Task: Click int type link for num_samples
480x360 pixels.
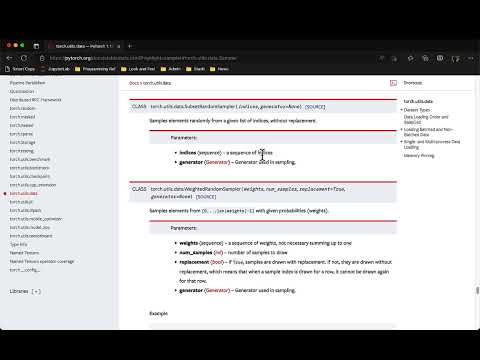Action: [x=218, y=252]
